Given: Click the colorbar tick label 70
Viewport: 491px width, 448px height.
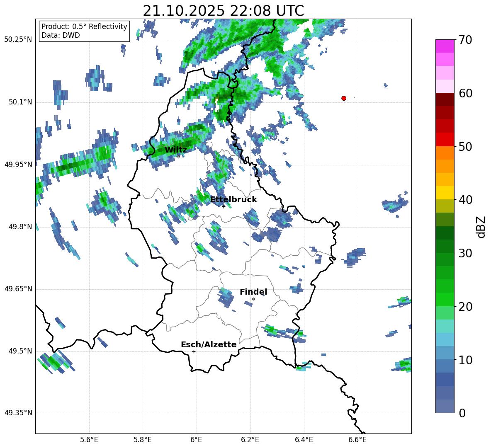Looking at the screenshot, I should pos(466,40).
